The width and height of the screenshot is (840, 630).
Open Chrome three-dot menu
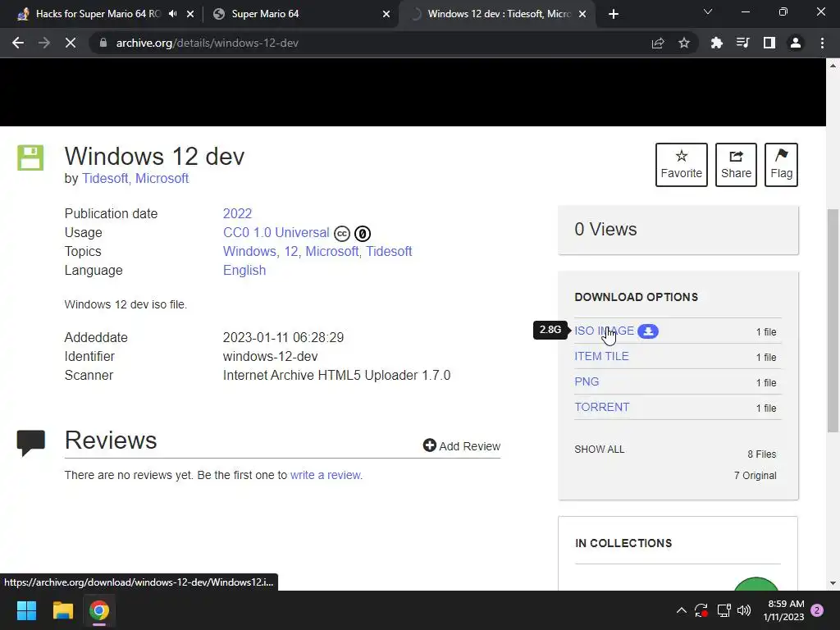(x=822, y=43)
